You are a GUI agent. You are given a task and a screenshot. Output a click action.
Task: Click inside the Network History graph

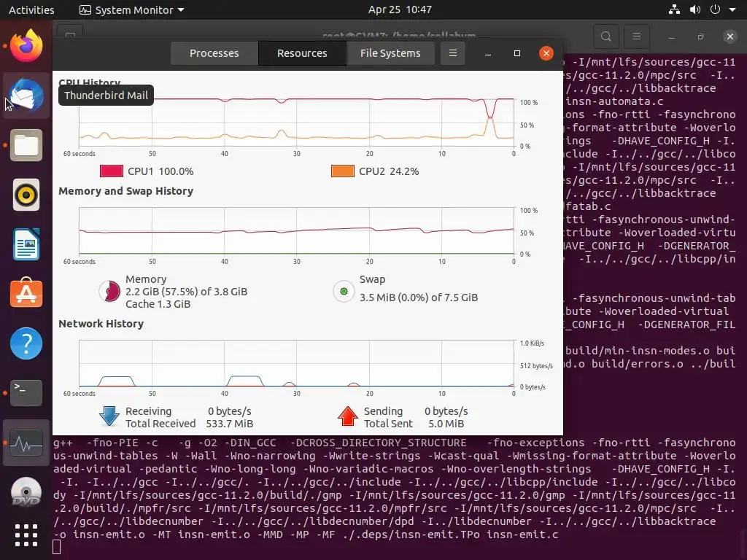[296, 363]
